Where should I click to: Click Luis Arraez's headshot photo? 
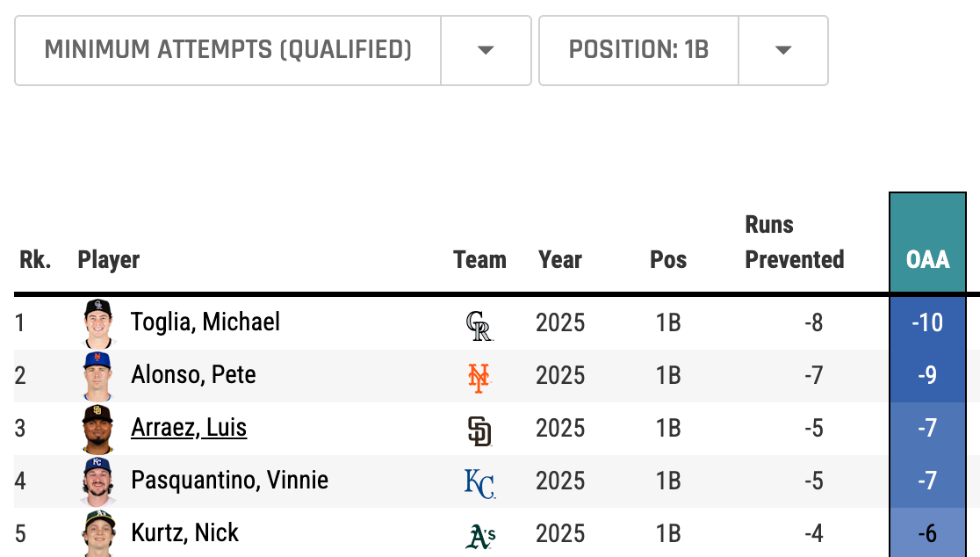point(97,429)
